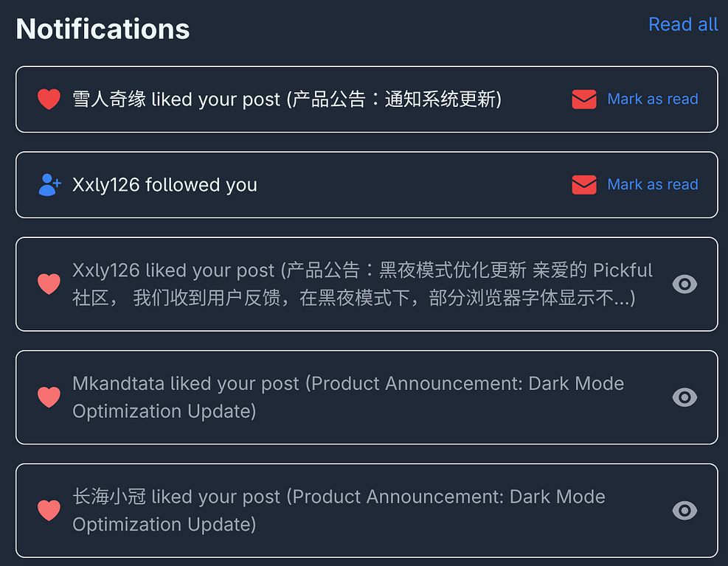728x566 pixels.
Task: Click envelope icon in Xxly126 followed you row
Action: tap(583, 185)
